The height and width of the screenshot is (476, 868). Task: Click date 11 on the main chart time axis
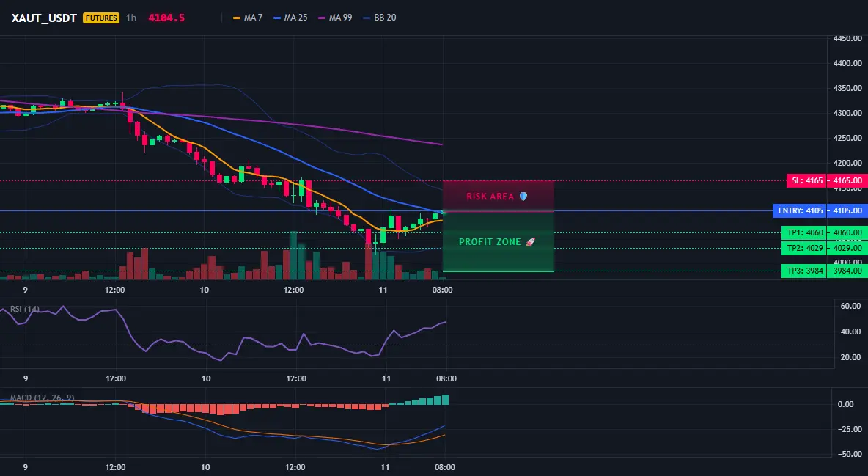383,290
